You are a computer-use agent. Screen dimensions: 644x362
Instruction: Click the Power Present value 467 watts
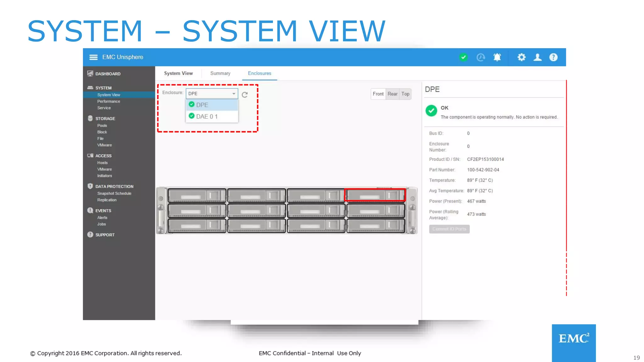tap(476, 201)
